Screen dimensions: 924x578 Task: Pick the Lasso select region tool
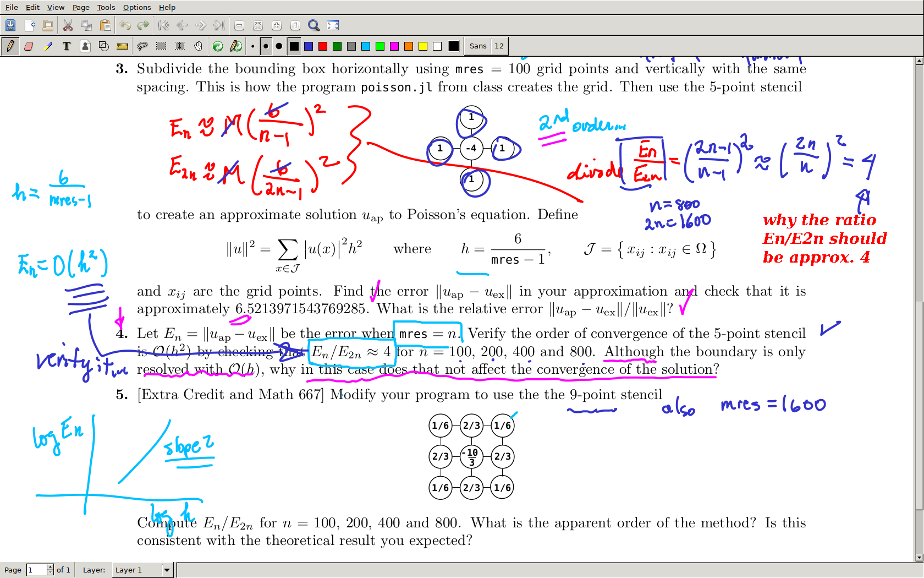click(x=142, y=46)
